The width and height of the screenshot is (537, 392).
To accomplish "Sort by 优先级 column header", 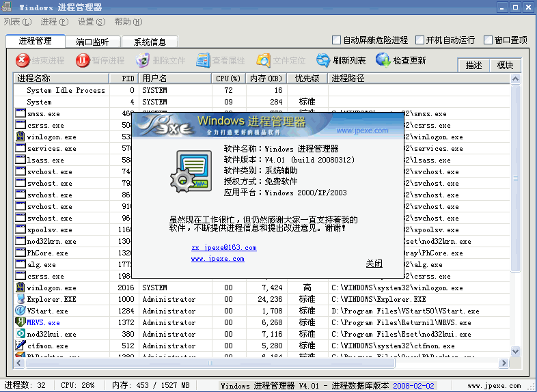I will click(307, 79).
